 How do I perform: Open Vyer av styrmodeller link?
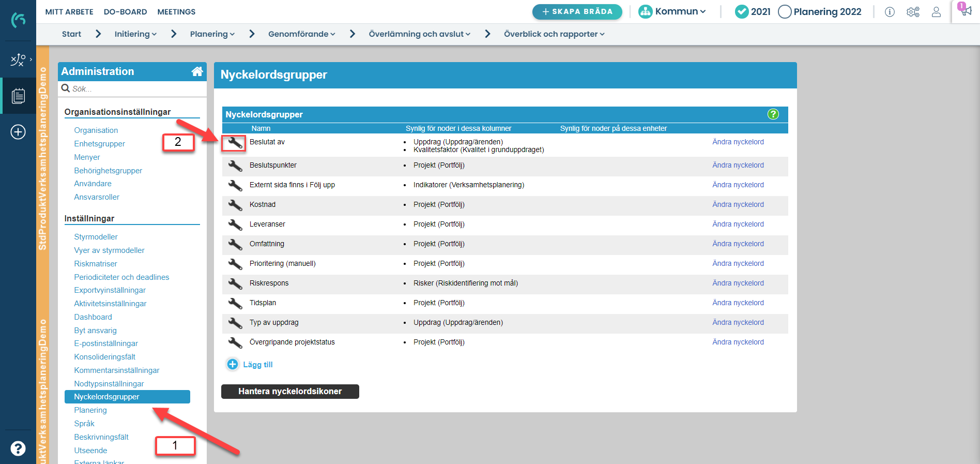click(x=109, y=250)
